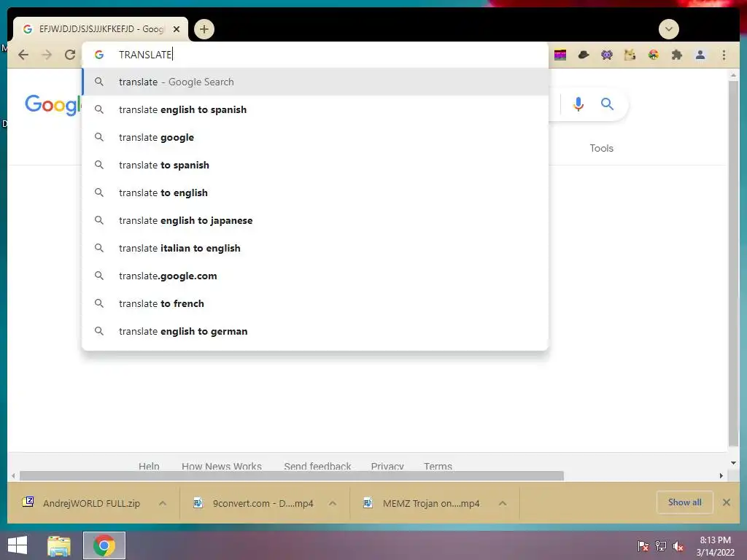Open the downloaded MEMZ Trojan mp4 file

pyautogui.click(x=421, y=503)
